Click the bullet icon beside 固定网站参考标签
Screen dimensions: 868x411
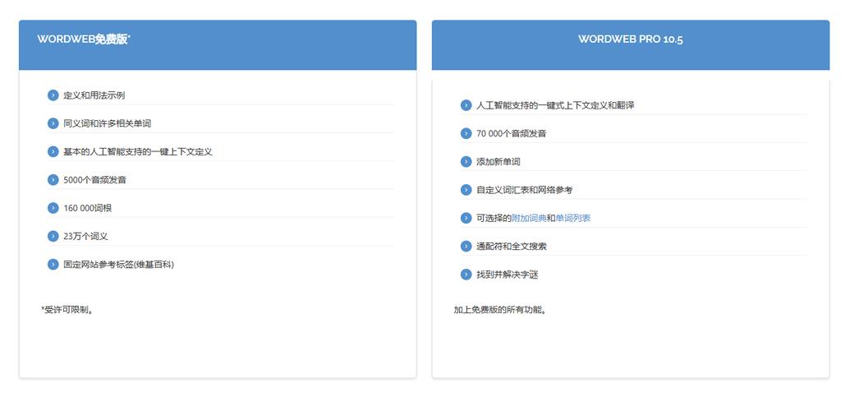(53, 265)
